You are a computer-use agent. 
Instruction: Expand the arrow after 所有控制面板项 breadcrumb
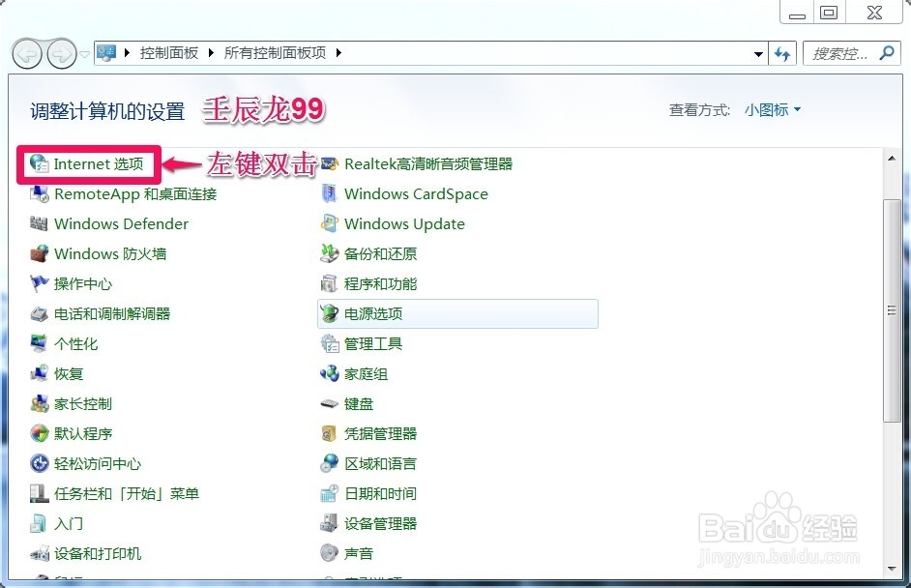pos(338,53)
